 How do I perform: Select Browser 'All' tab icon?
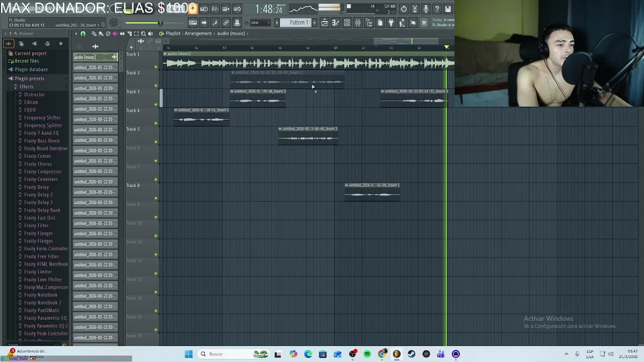tap(8, 44)
